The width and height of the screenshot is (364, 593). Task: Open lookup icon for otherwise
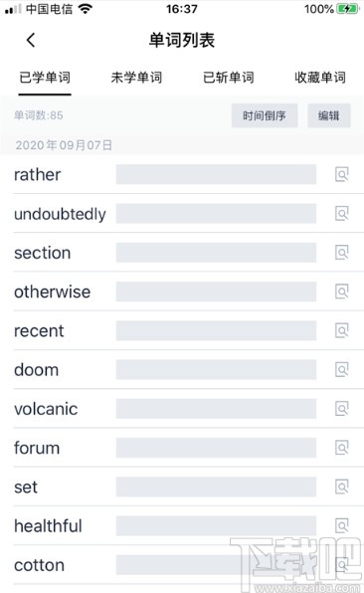tap(342, 292)
